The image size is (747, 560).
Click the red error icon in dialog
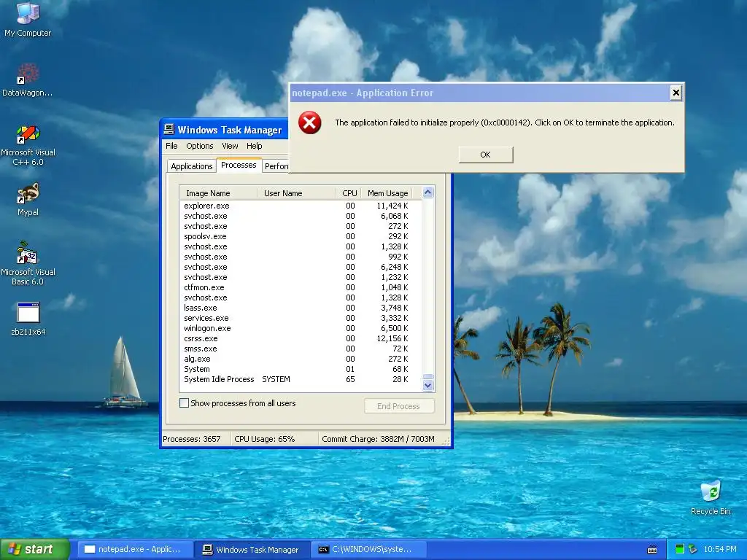click(x=309, y=122)
